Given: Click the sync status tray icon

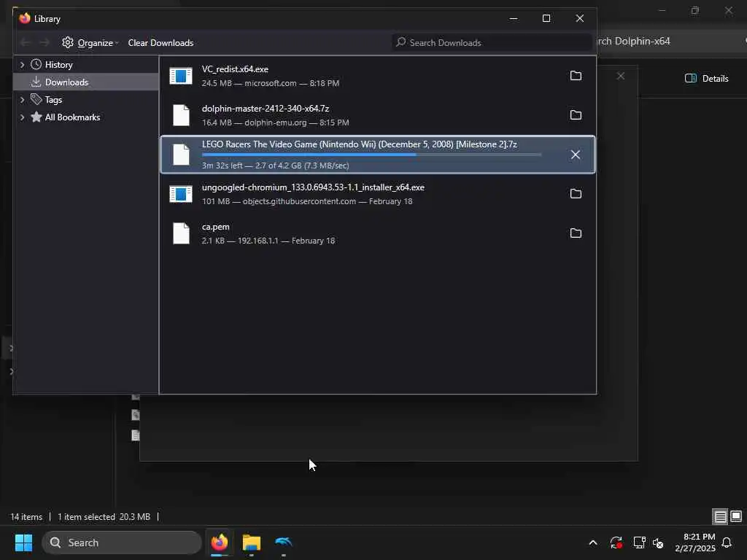Looking at the screenshot, I should click(616, 542).
